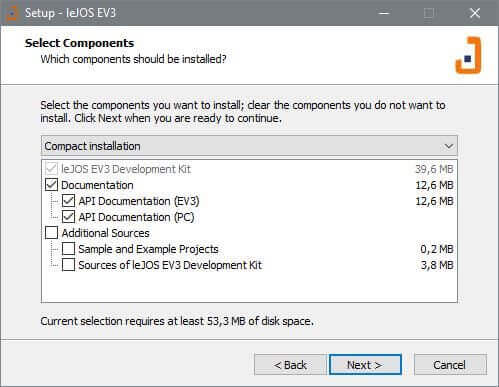499x387 pixels.
Task: Check Sample and Example Projects
Action: [x=68, y=249]
